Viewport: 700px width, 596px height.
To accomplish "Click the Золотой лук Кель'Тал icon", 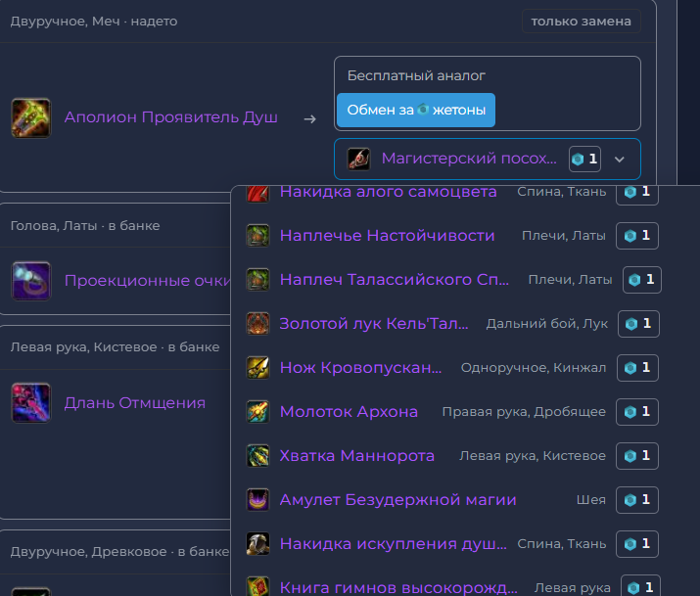I will [x=258, y=323].
